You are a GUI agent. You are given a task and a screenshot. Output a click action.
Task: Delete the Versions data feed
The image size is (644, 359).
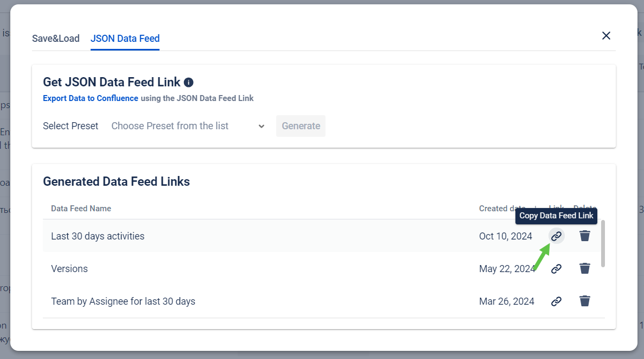coord(584,269)
